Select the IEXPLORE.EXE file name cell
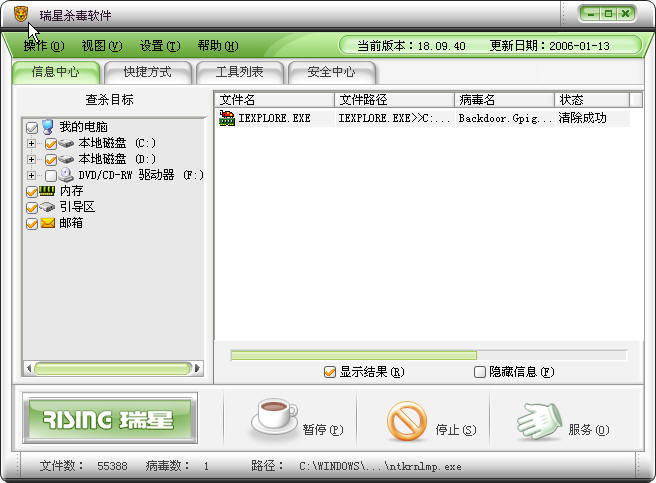This screenshot has width=656, height=483. click(274, 118)
